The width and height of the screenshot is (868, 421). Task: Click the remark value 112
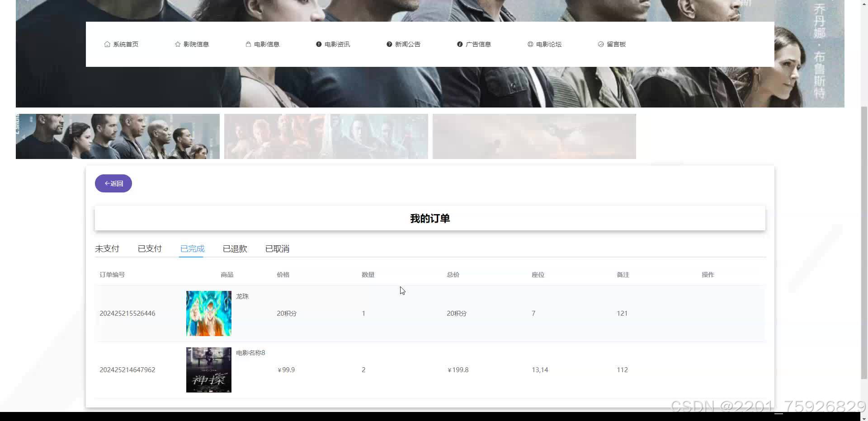coord(622,370)
